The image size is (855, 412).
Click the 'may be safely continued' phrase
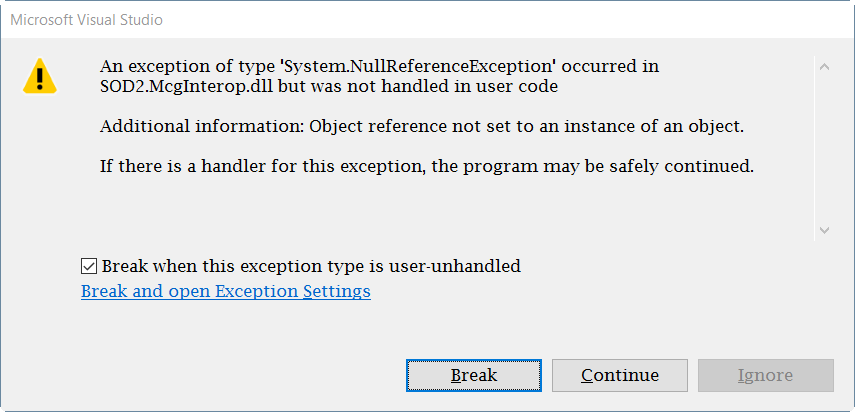click(649, 166)
